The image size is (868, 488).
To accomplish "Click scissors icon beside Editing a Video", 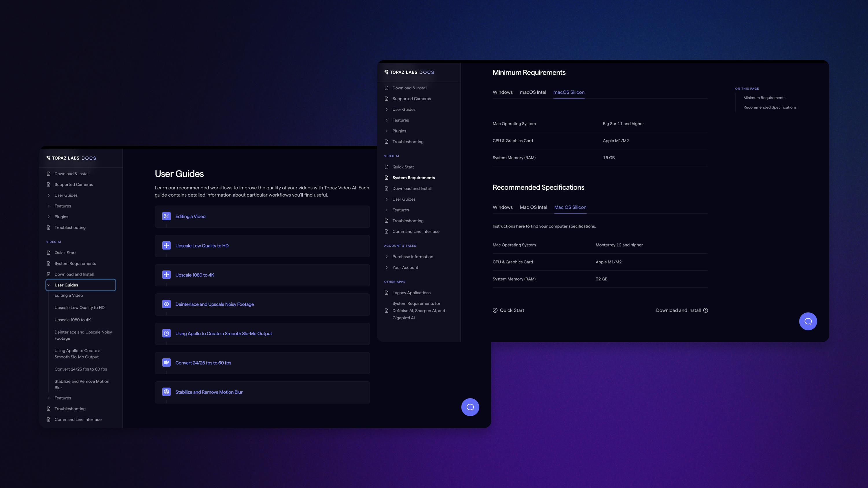I will click(x=166, y=216).
